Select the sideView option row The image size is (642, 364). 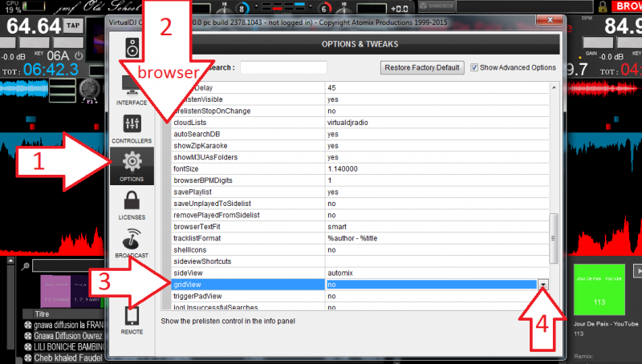360,273
